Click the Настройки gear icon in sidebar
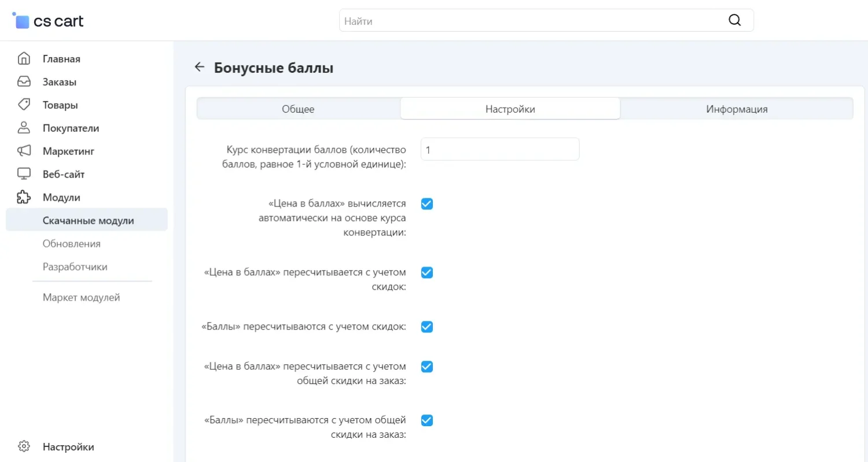The height and width of the screenshot is (462, 868). [24, 446]
